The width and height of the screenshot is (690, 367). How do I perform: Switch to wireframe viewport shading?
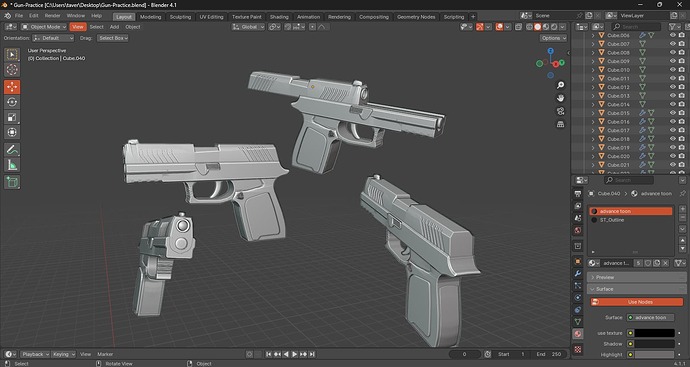[x=529, y=27]
